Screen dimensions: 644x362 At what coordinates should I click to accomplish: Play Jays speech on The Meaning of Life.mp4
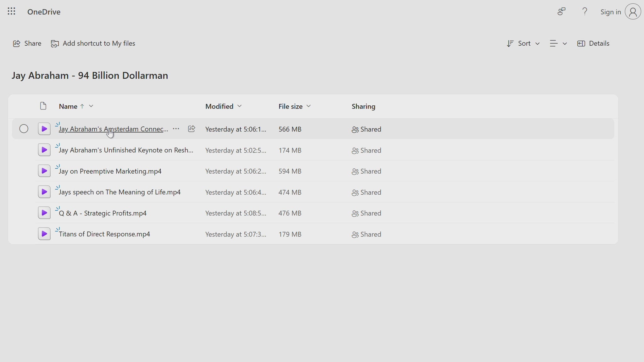44,192
